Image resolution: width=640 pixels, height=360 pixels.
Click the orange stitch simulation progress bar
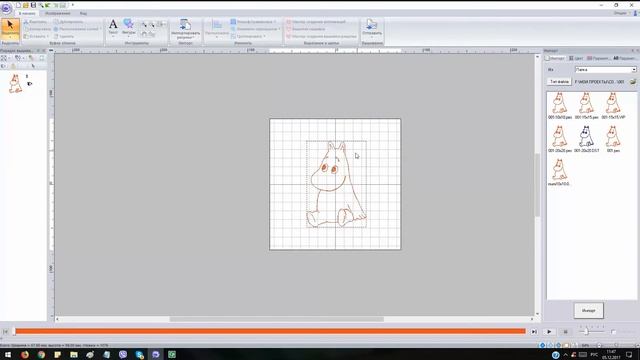(270, 331)
